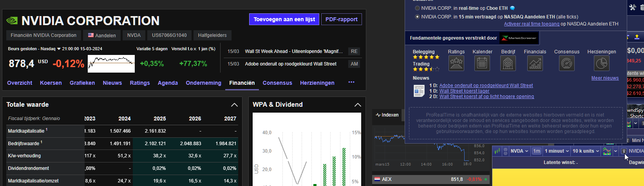Open Wall Street koerst af op licht hogere opening
644x186 pixels.
tap(487, 97)
